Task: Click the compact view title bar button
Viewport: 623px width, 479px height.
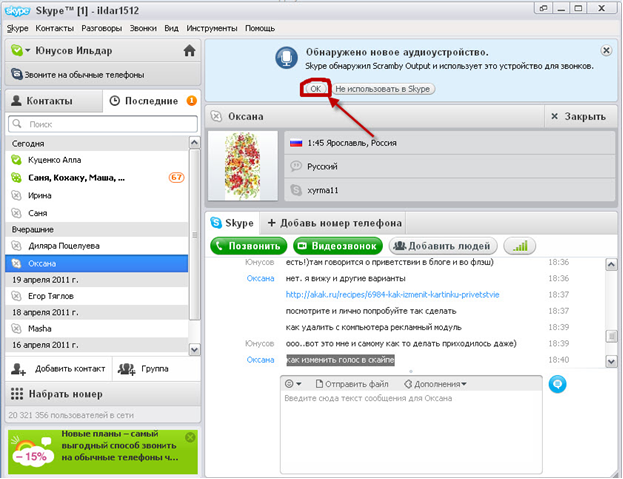Action: (543, 8)
